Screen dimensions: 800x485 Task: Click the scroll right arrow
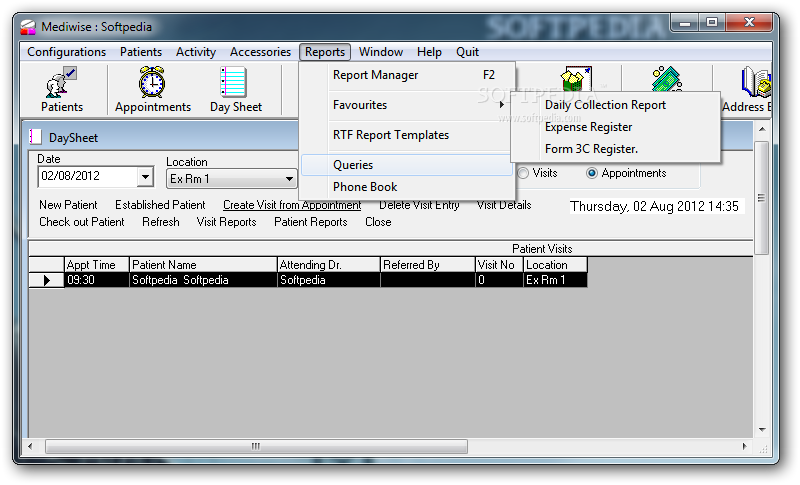(x=744, y=446)
